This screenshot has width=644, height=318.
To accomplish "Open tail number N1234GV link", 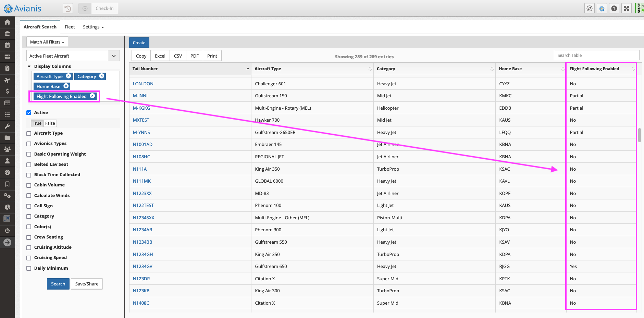I will click(143, 267).
